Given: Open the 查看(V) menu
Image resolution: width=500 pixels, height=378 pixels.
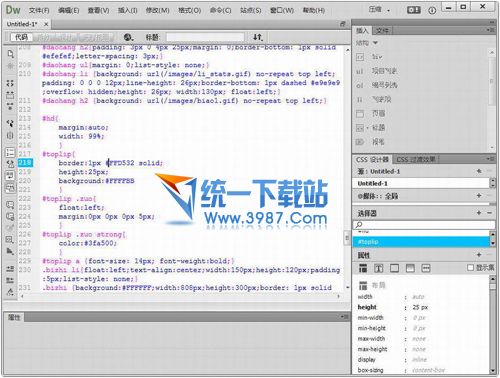Looking at the screenshot, I should [x=98, y=10].
